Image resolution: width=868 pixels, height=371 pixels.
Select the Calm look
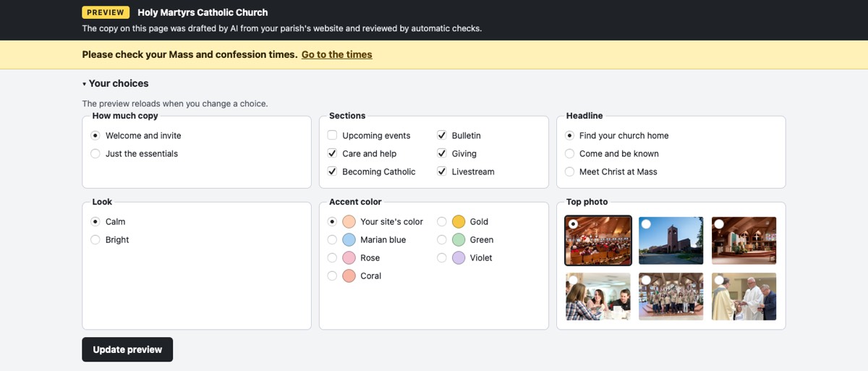tap(95, 221)
